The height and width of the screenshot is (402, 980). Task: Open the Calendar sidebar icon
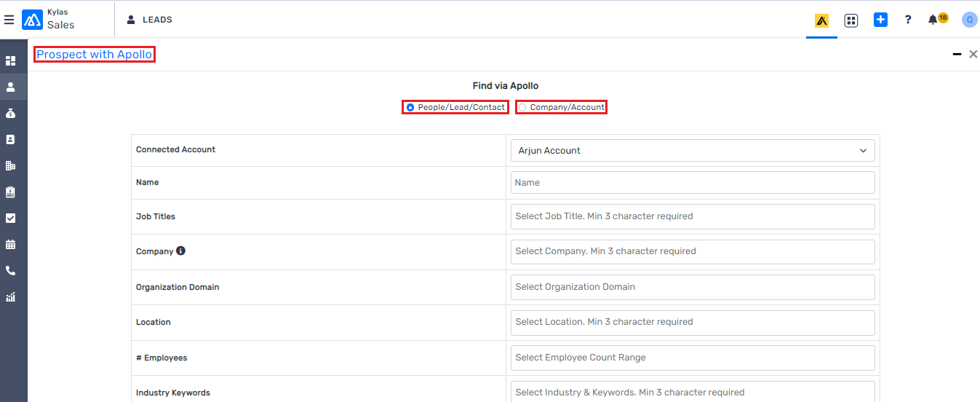pos(11,244)
